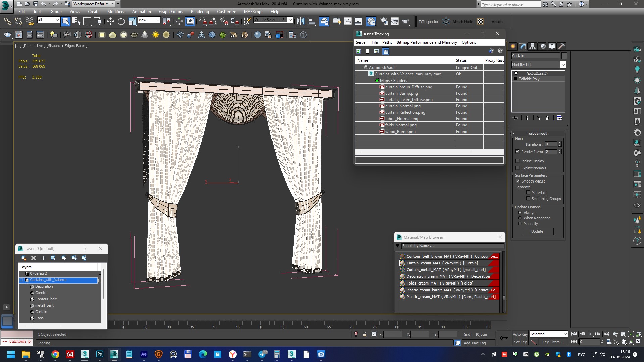Open Photoshop from the taskbar
This screenshot has height=362, width=644.
pos(99,354)
